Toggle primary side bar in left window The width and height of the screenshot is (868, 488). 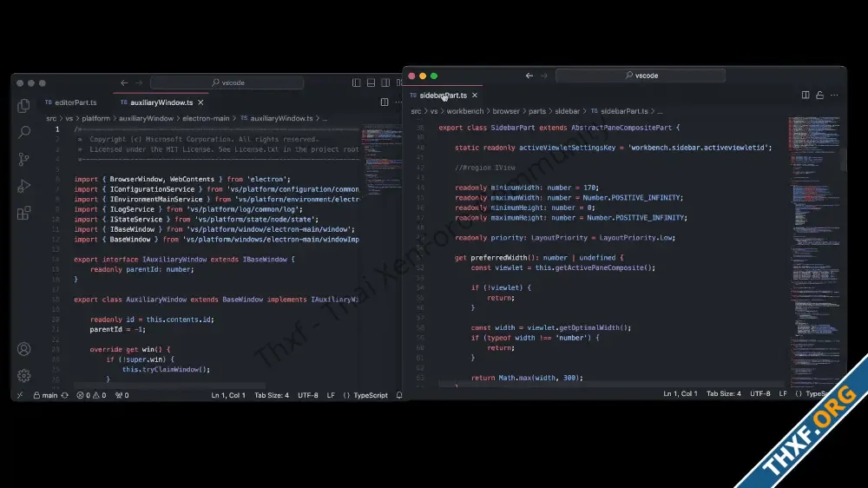coord(356,82)
